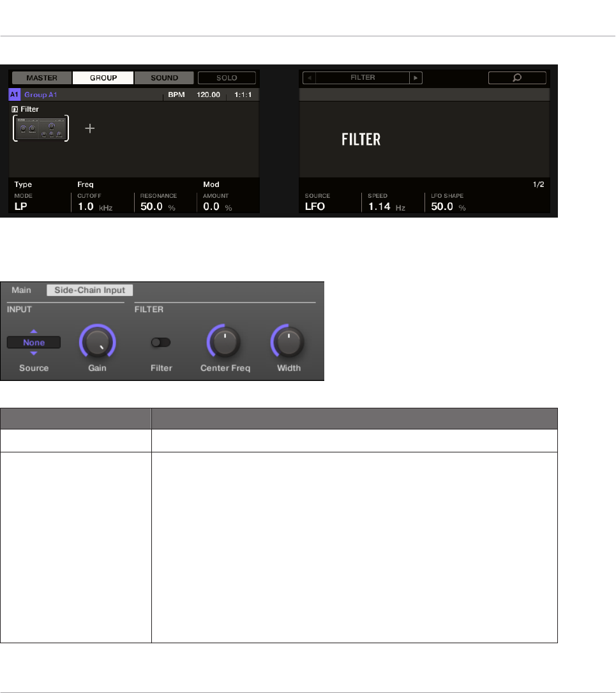The image size is (616, 693).
Task: Click the Center Freq knob
Action: 224,341
